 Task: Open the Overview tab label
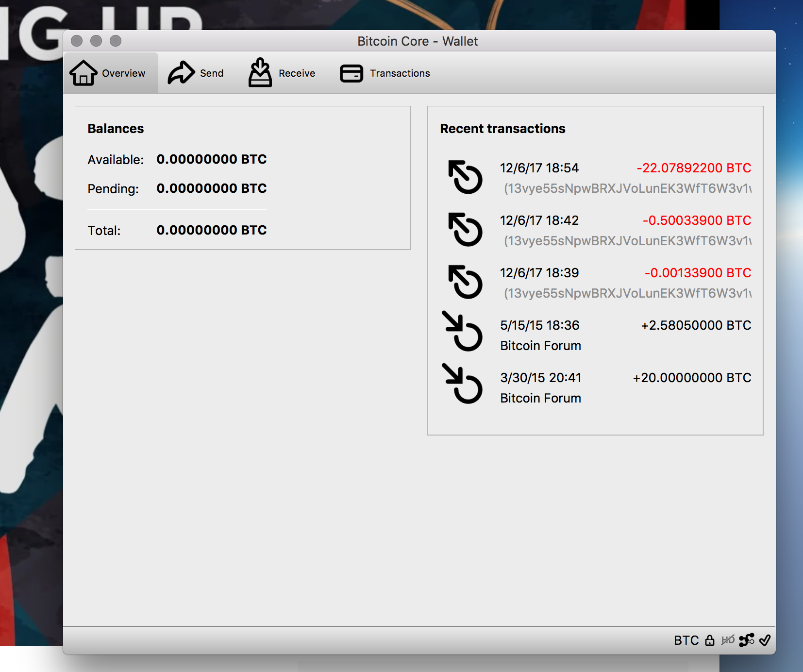point(123,73)
